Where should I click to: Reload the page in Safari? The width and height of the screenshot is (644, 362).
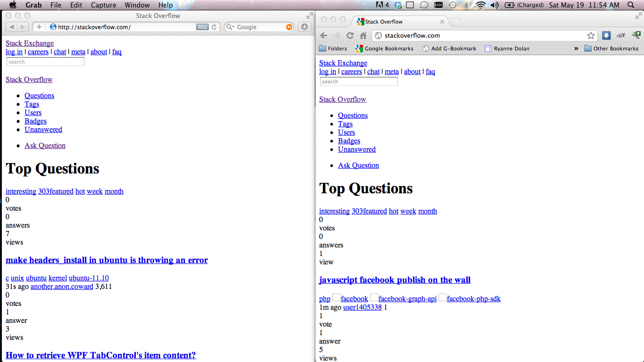point(214,27)
